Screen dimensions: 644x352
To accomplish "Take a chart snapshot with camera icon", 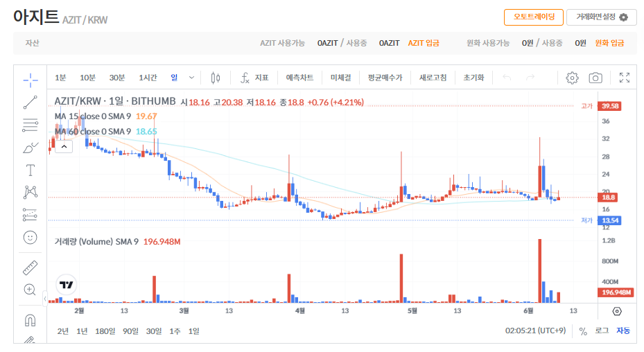I will point(595,78).
